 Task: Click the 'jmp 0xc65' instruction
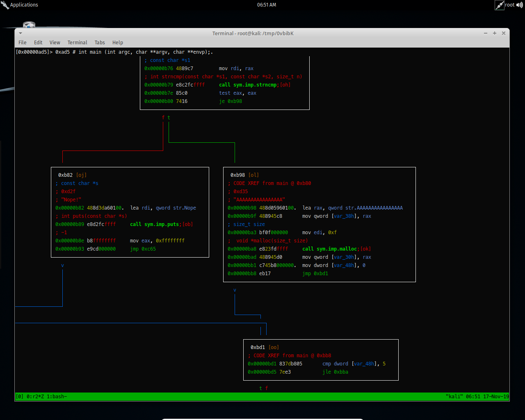point(143,249)
